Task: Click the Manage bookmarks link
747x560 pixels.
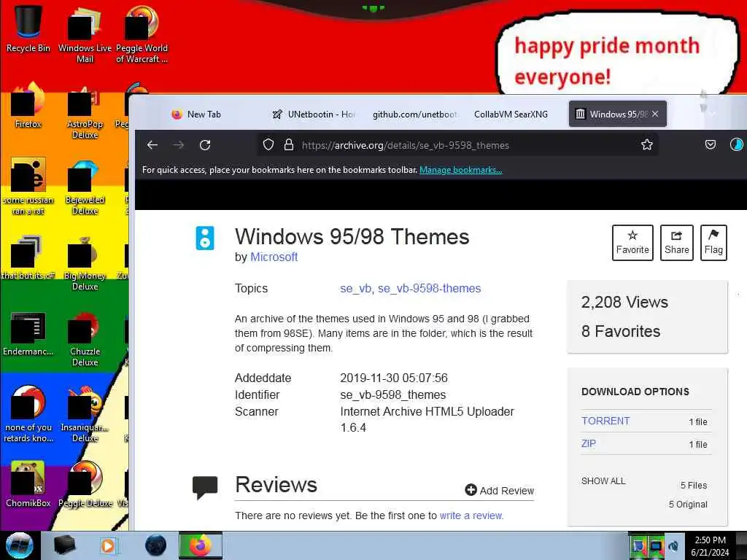Action: click(461, 170)
